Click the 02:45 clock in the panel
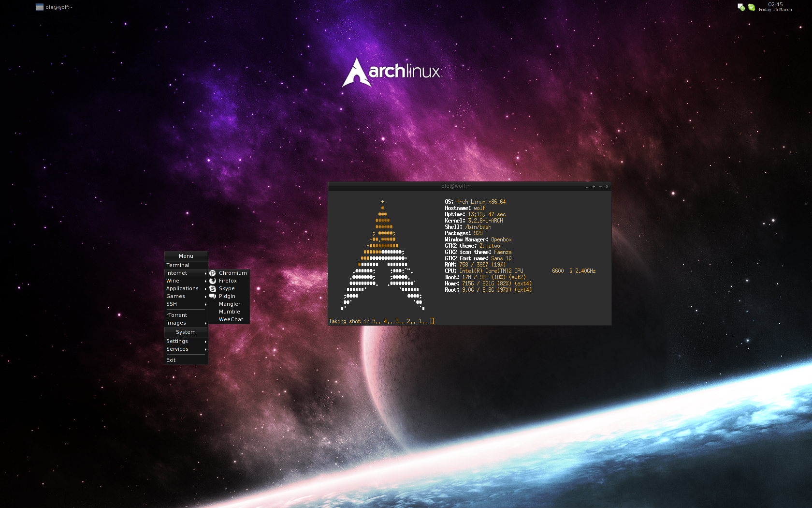Viewport: 812px width, 508px height. click(x=775, y=4)
